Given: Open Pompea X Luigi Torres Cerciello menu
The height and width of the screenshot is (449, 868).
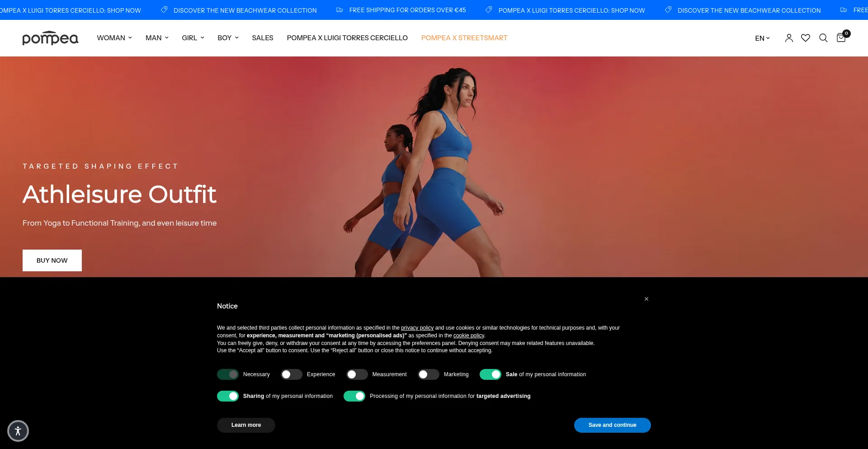Looking at the screenshot, I should click(x=347, y=38).
